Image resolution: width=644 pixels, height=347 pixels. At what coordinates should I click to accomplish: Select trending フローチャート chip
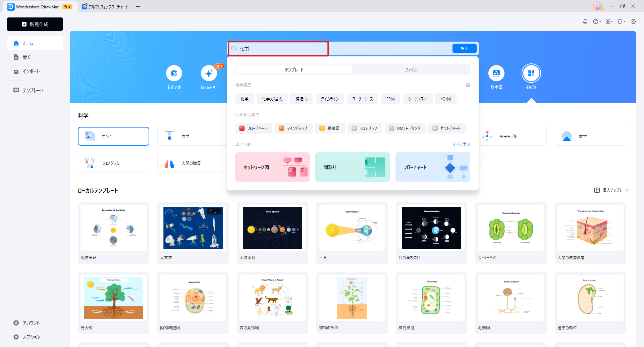(253, 128)
